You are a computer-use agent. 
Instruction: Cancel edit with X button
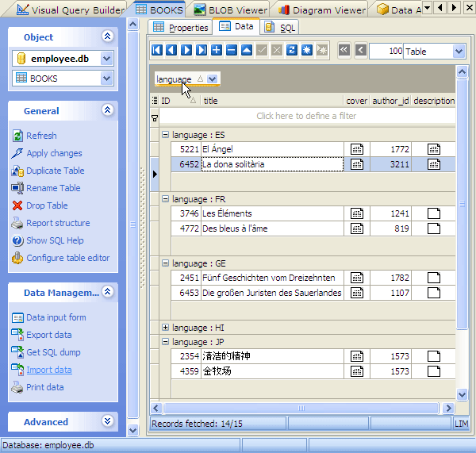(x=277, y=50)
